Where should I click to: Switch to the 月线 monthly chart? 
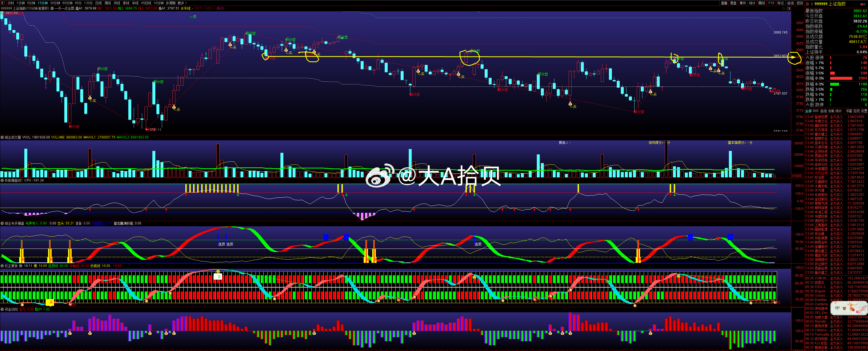[x=117, y=3]
